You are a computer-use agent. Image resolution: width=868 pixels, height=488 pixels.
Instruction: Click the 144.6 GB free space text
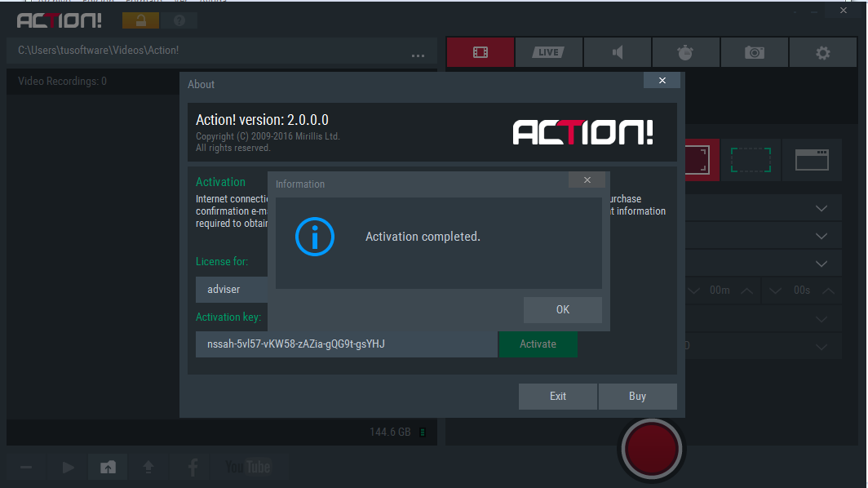pos(390,432)
